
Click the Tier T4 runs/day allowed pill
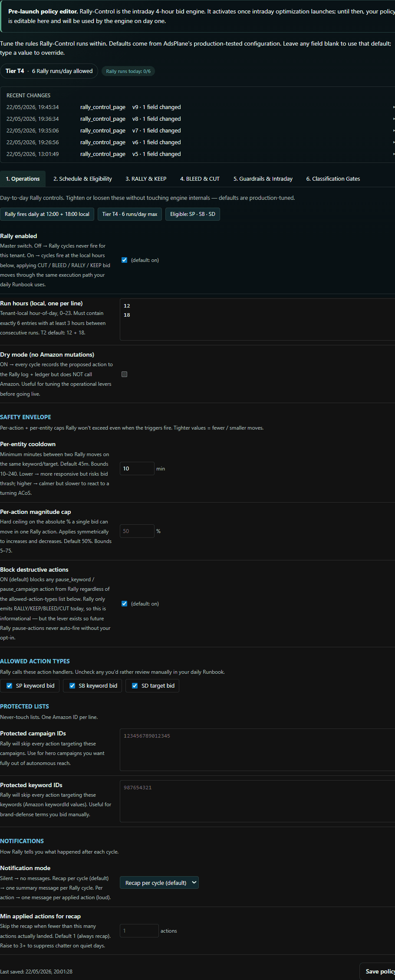pos(49,71)
